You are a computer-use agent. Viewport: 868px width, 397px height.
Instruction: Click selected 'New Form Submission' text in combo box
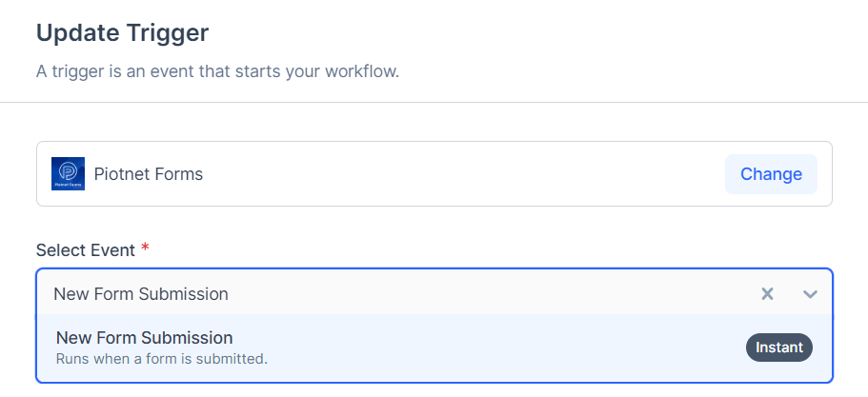coord(141,294)
